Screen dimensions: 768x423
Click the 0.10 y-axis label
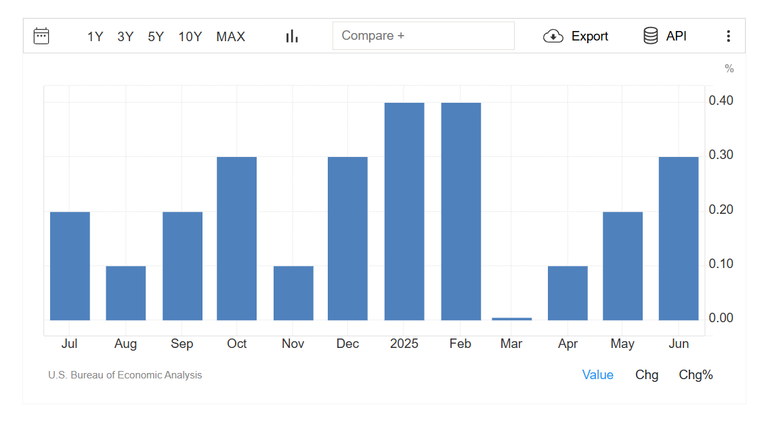pos(721,264)
